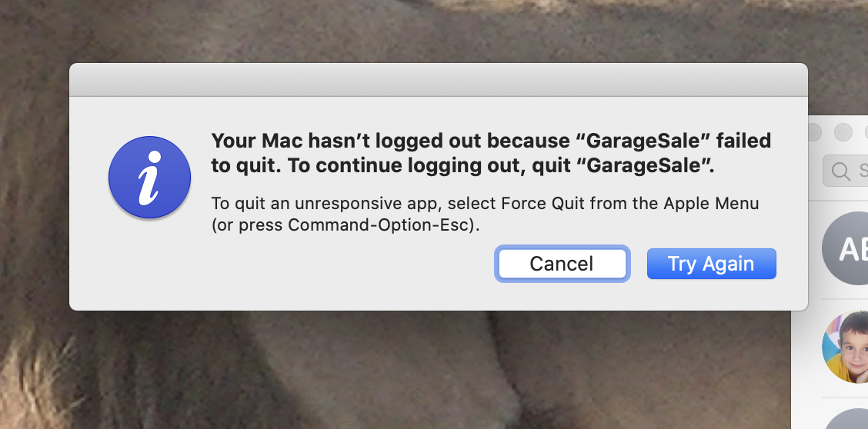
Task: Click the Force Quit instructions text
Action: click(485, 214)
